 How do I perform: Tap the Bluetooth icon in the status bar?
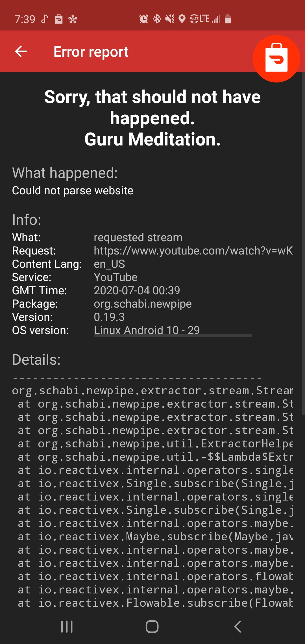pyautogui.click(x=157, y=19)
